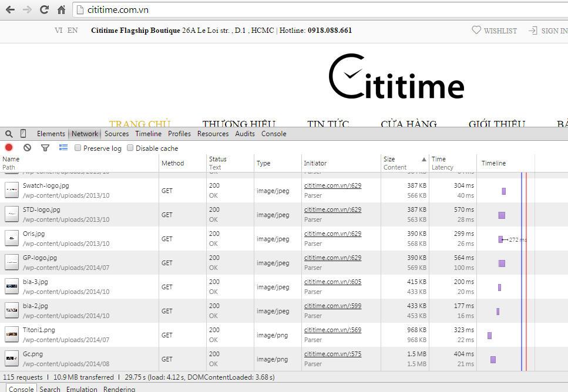Enable the Preserve log checkbox
This screenshot has width=568, height=392.
pos(78,148)
